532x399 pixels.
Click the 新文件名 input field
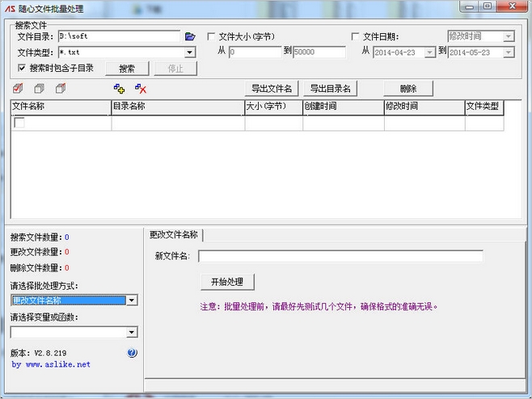(340, 256)
